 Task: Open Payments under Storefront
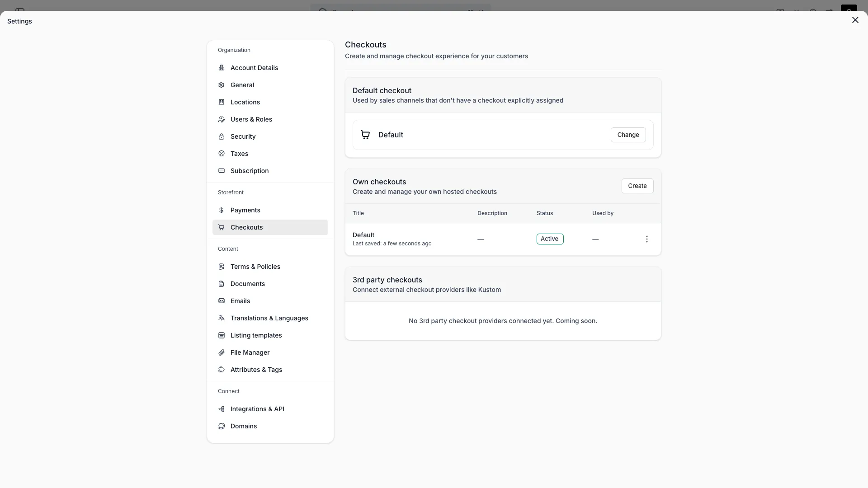pos(270,210)
